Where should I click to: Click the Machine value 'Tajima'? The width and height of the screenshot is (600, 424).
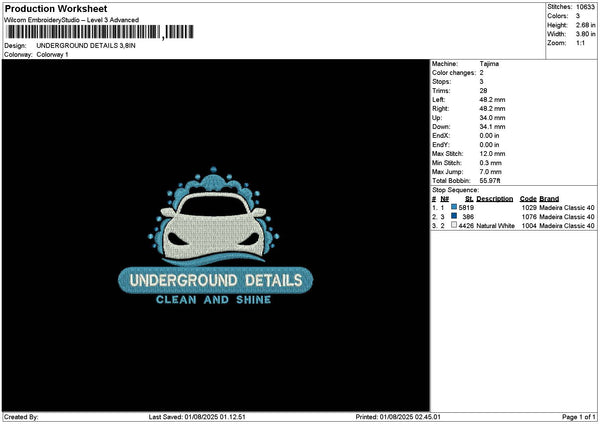[x=489, y=64]
